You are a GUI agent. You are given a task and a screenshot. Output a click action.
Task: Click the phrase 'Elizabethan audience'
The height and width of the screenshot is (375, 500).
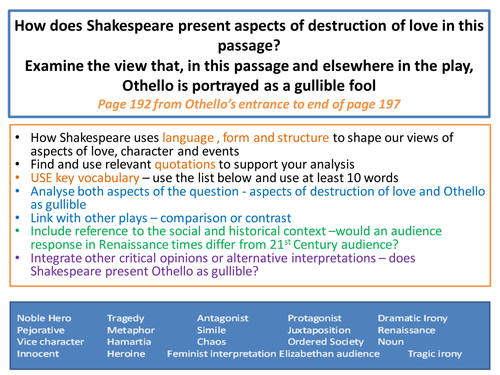[329, 354]
